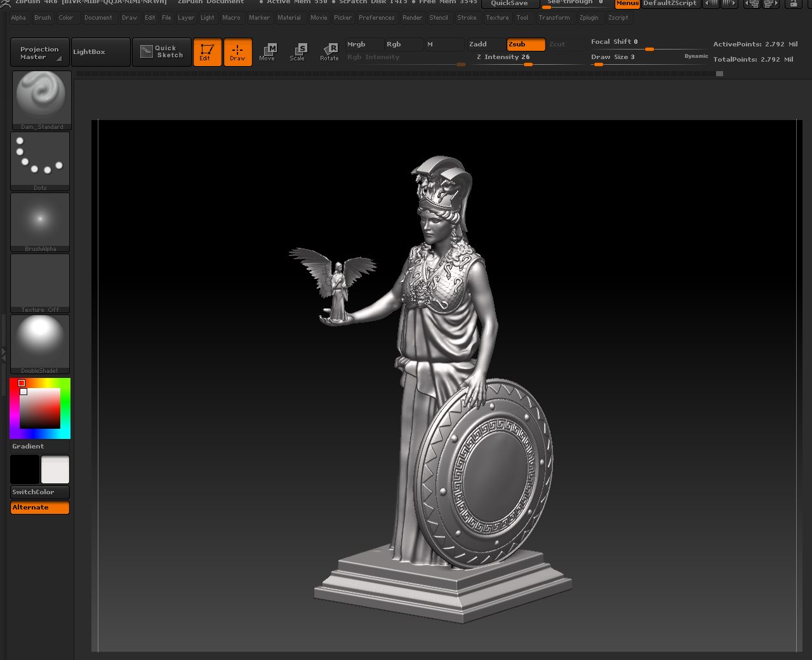
Task: Open the Texture_Off texture selector
Action: [40, 280]
